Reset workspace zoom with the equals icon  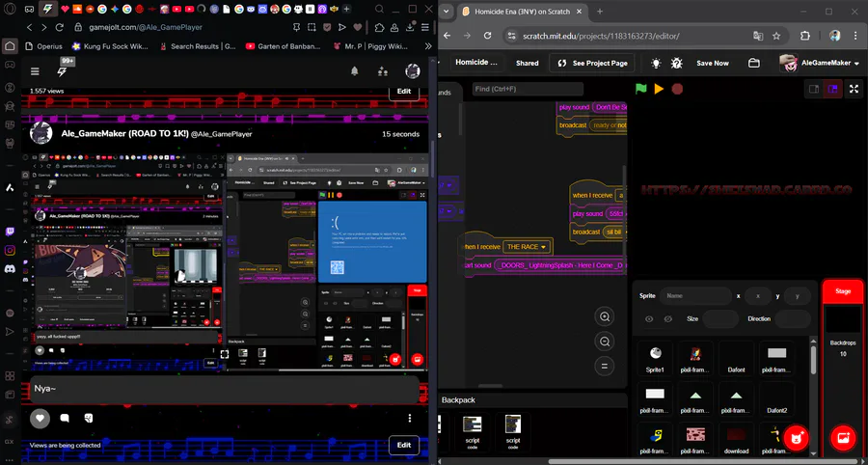tap(605, 366)
